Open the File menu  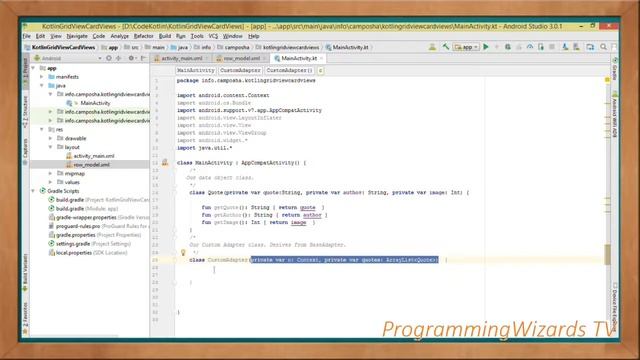click(x=27, y=36)
